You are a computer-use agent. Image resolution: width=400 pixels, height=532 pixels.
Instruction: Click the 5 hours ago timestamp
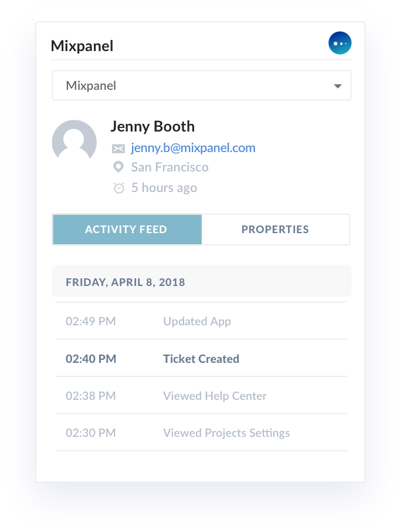[164, 188]
